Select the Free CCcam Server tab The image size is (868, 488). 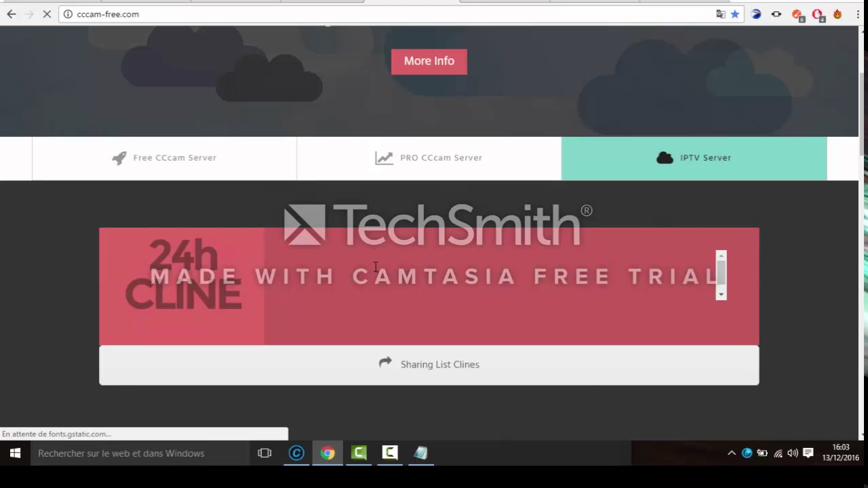(164, 158)
